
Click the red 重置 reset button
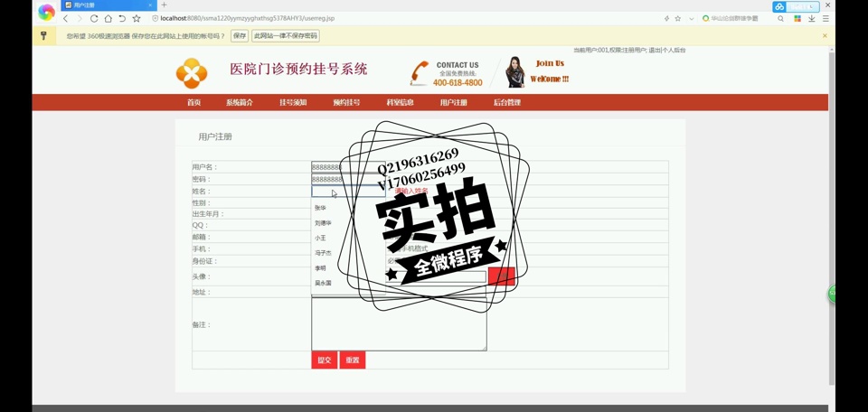352,360
